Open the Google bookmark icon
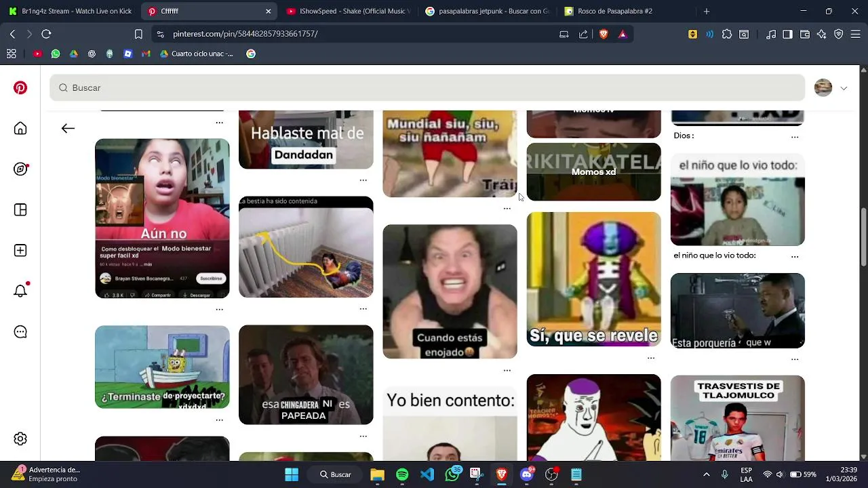 (251, 54)
